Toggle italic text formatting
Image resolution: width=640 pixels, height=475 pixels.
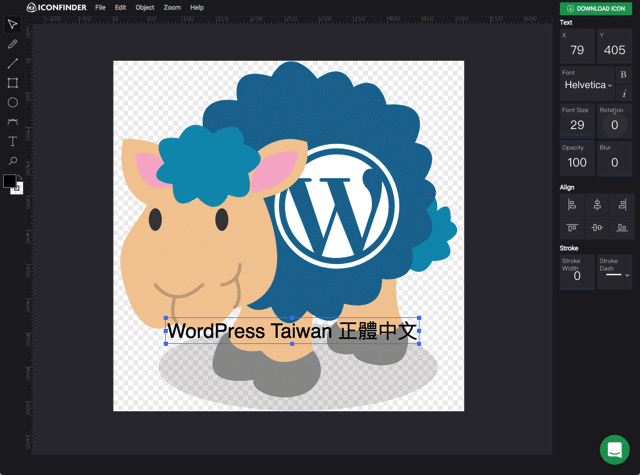pyautogui.click(x=624, y=93)
